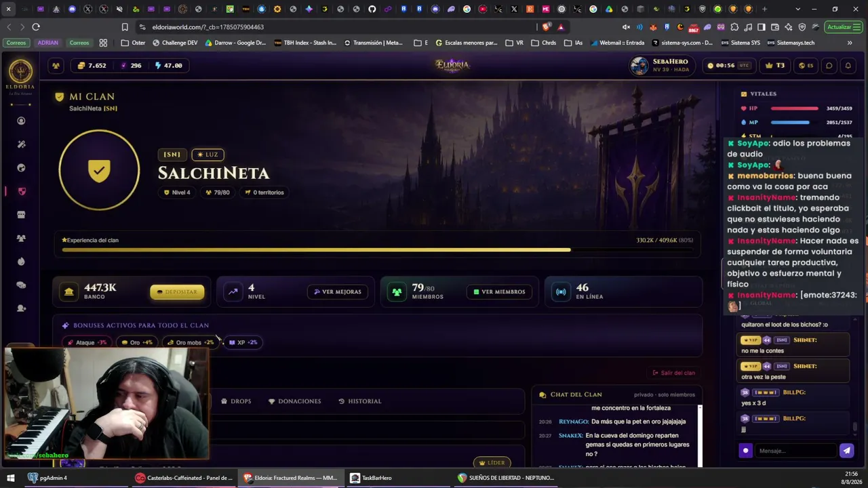
Task: Expand the tab search chevron in the browser
Action: (797, 9)
